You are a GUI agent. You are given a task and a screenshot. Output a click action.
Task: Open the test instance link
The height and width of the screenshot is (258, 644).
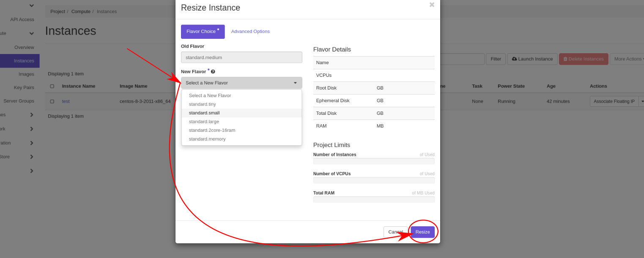click(66, 101)
